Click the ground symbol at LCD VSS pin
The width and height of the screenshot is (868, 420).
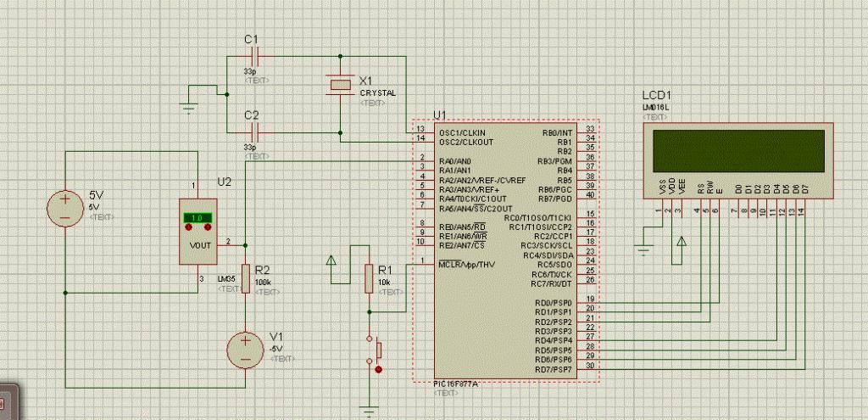click(x=644, y=251)
